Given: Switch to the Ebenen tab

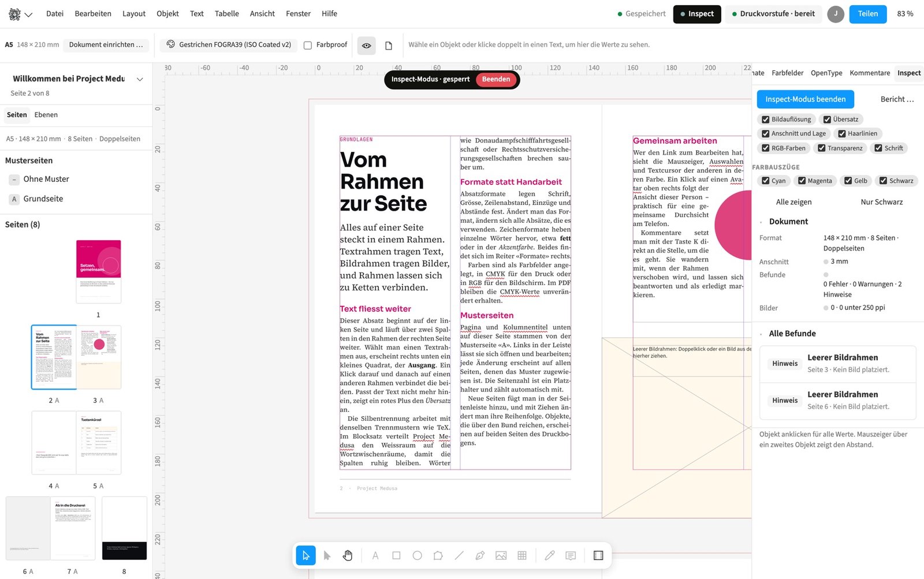Looking at the screenshot, I should pyautogui.click(x=46, y=115).
